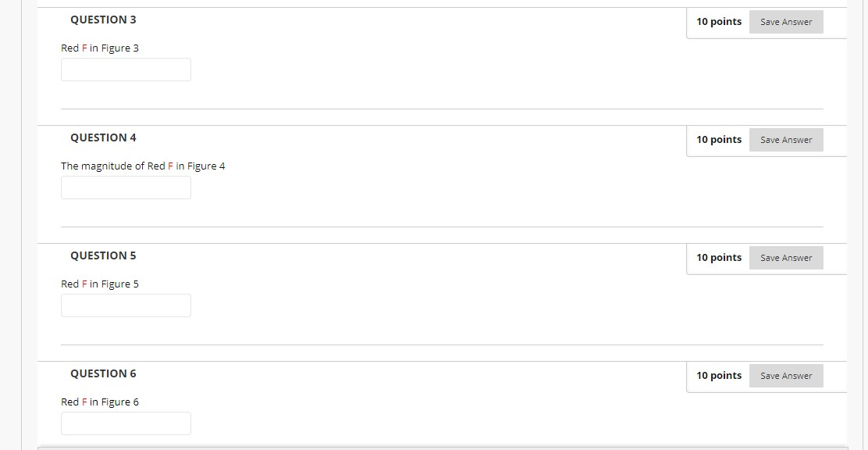
Task: Click the 'Red F in Figure 3' prompt
Action: tap(100, 48)
